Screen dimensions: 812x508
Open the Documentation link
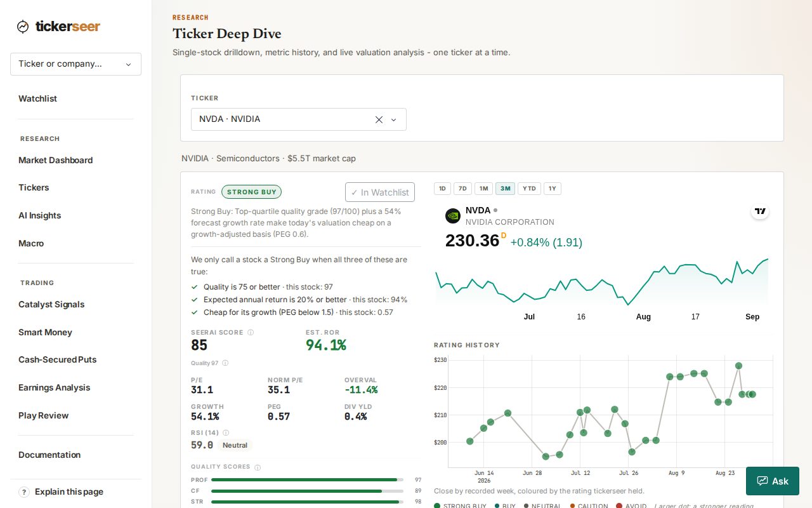tap(49, 455)
